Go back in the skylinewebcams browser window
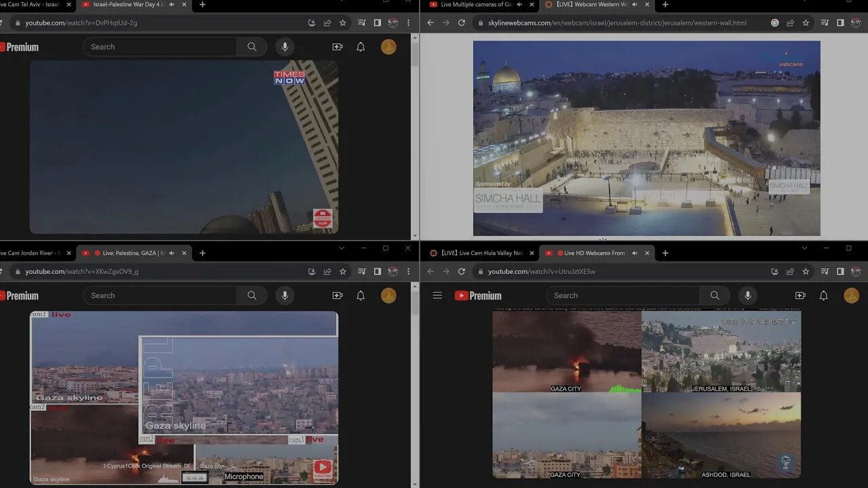This screenshot has height=488, width=868. click(431, 22)
